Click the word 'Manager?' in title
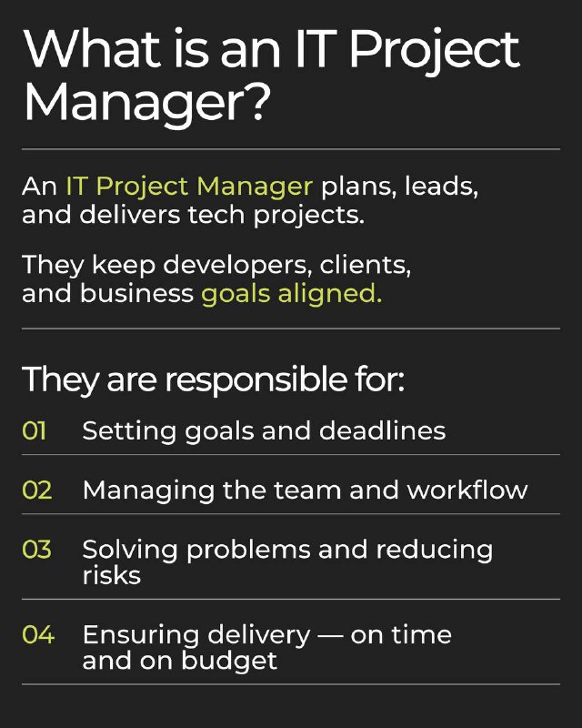Screen dimensions: 582x728 [146, 103]
